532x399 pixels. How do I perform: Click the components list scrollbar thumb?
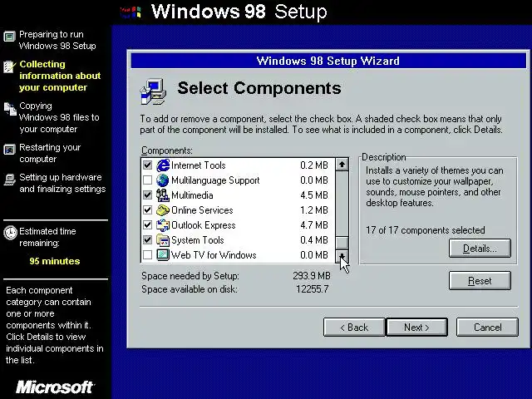342,242
